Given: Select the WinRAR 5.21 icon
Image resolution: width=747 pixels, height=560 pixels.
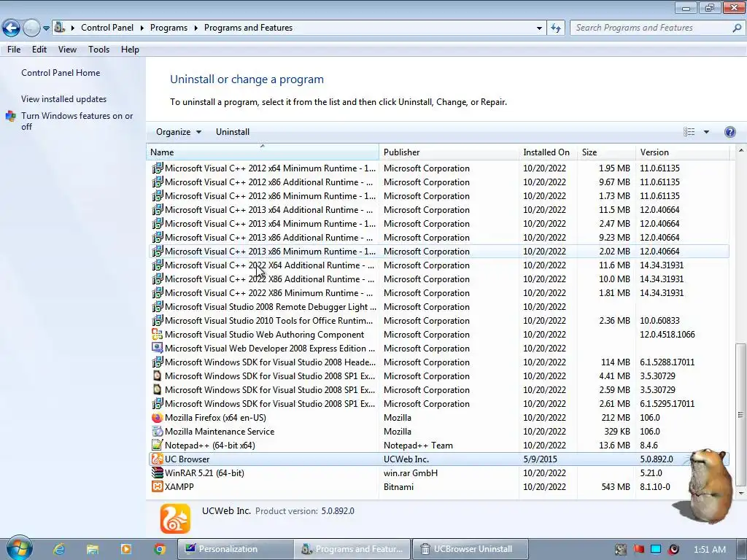Looking at the screenshot, I should coord(157,472).
